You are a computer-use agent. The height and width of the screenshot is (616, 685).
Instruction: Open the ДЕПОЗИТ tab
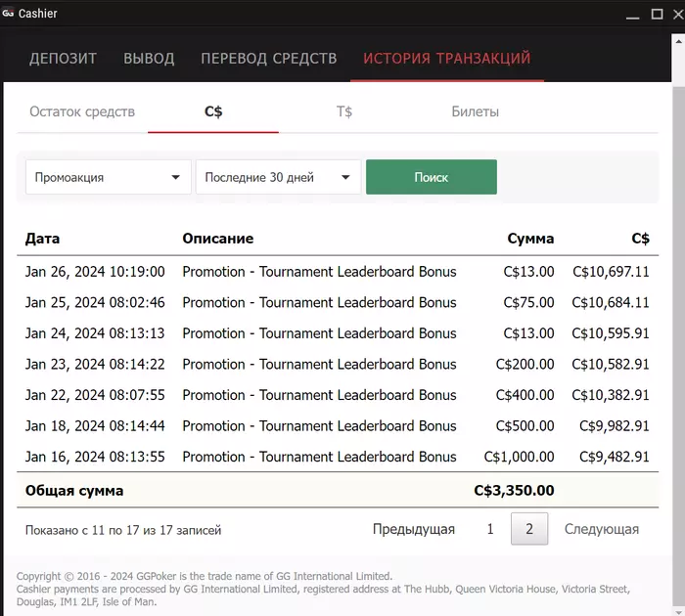coord(63,58)
